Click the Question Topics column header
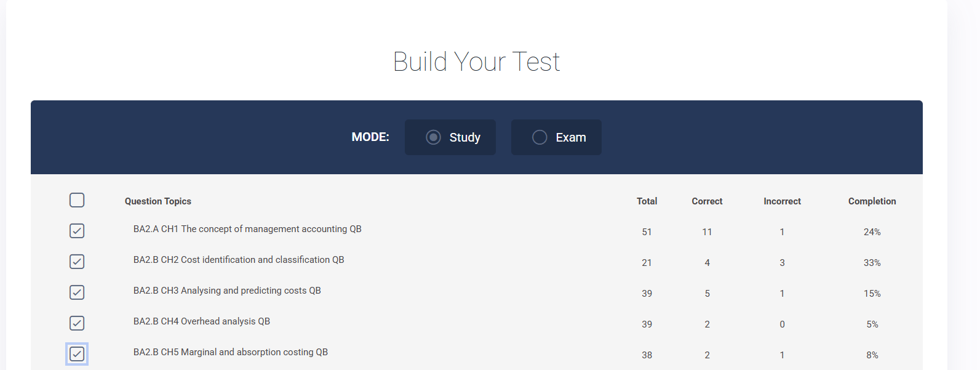This screenshot has width=980, height=370. (x=158, y=201)
